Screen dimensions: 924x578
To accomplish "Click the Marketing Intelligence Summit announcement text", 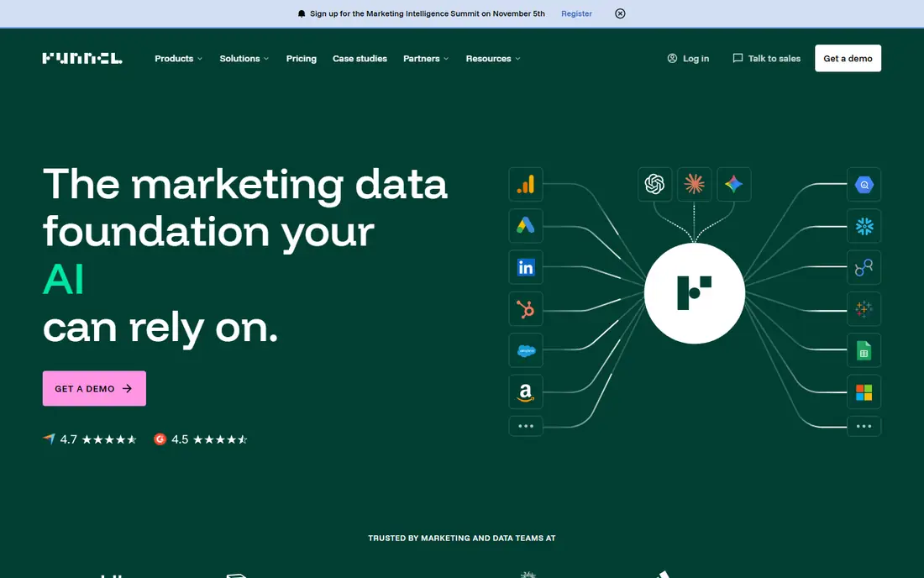I will click(428, 13).
